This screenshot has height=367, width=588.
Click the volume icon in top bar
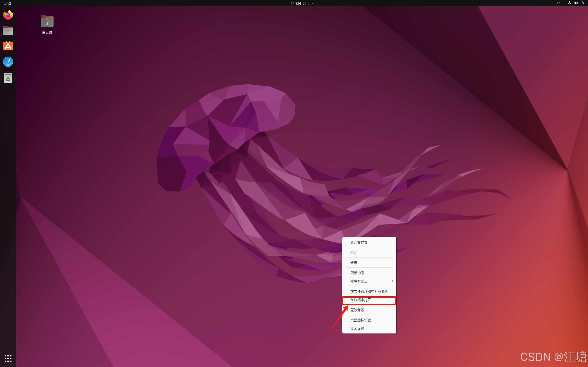point(576,3)
